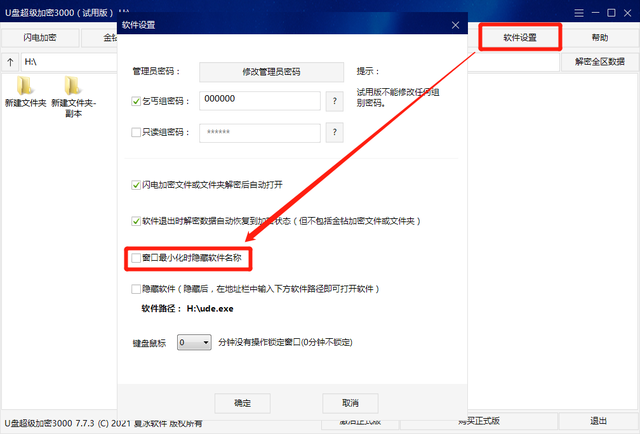This screenshot has height=434, width=640.
Task: Open the 新建文件夹 folder icon
Action: click(x=25, y=85)
